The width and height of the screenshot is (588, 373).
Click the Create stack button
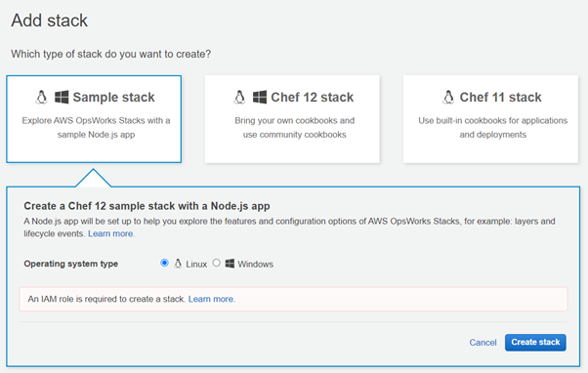[x=535, y=343]
